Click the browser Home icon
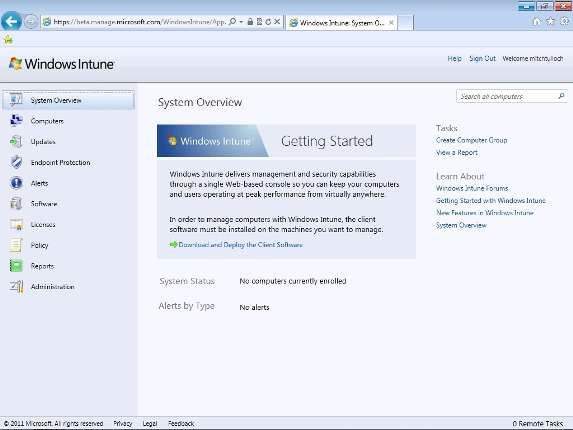Image resolution: width=573 pixels, height=430 pixels. pos(536,22)
